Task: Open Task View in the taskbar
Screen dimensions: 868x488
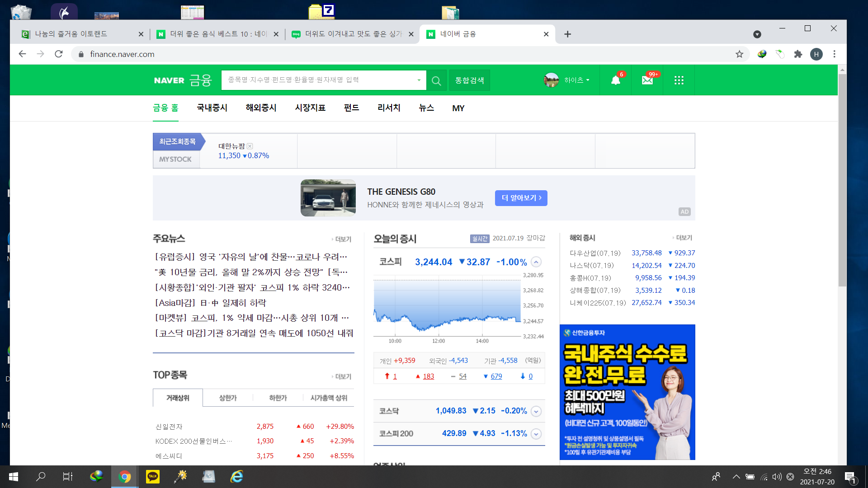Action: [x=68, y=477]
